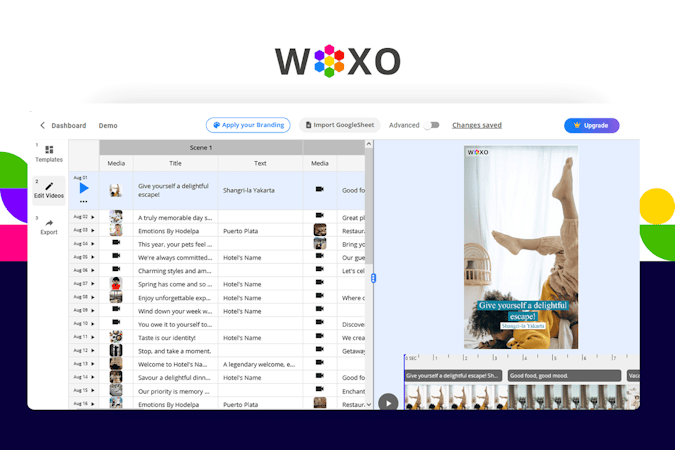Select scene 2 camera icon in Aug 07 row
The image size is (675, 450).
pos(319,282)
